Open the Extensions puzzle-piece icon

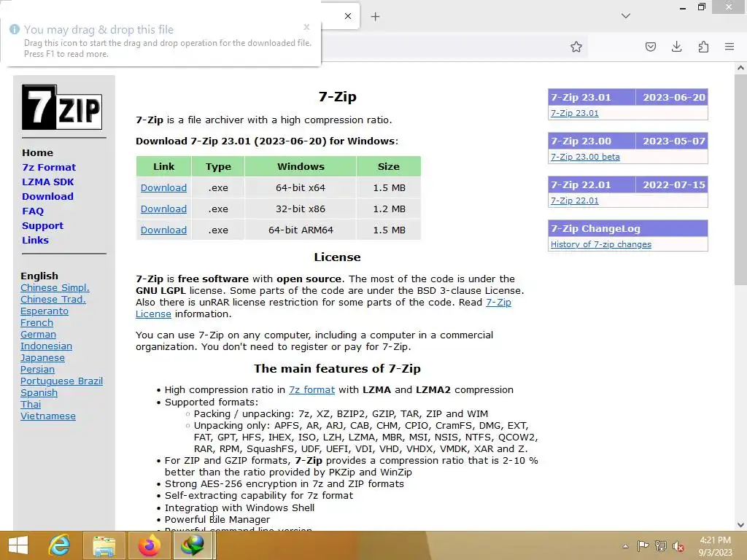pyautogui.click(x=703, y=47)
